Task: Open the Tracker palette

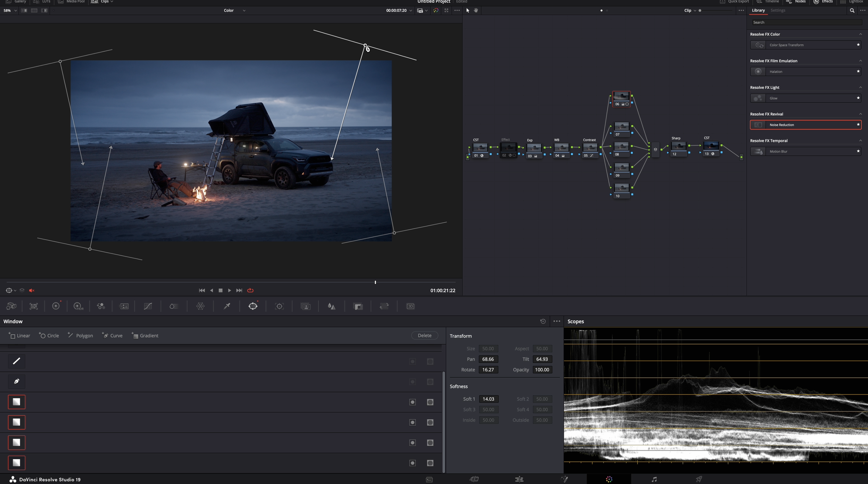Action: [279, 306]
